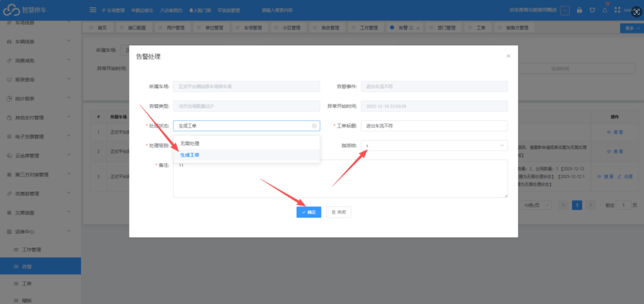Open the 处理状态 dropdown field

pos(247,126)
